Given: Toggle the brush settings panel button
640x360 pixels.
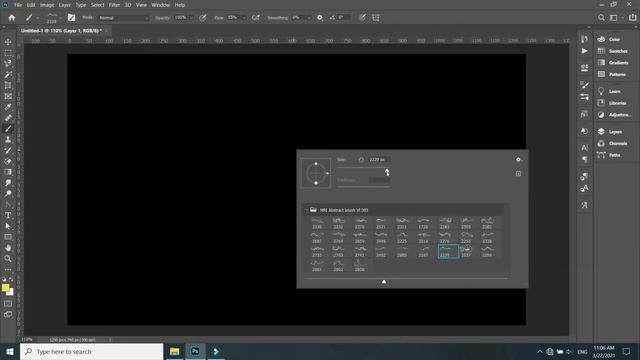Looking at the screenshot, I should pos(71,18).
